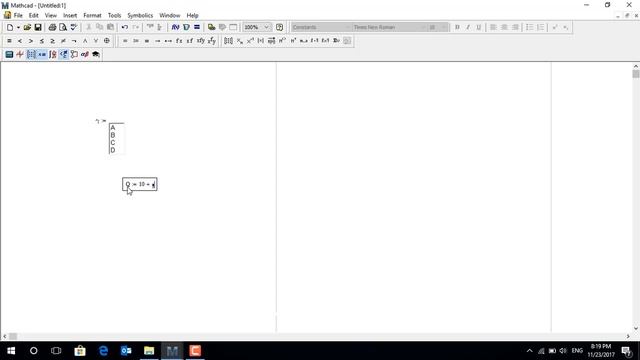Center align text
The height and width of the screenshot is (360, 640).
click(x=504, y=27)
